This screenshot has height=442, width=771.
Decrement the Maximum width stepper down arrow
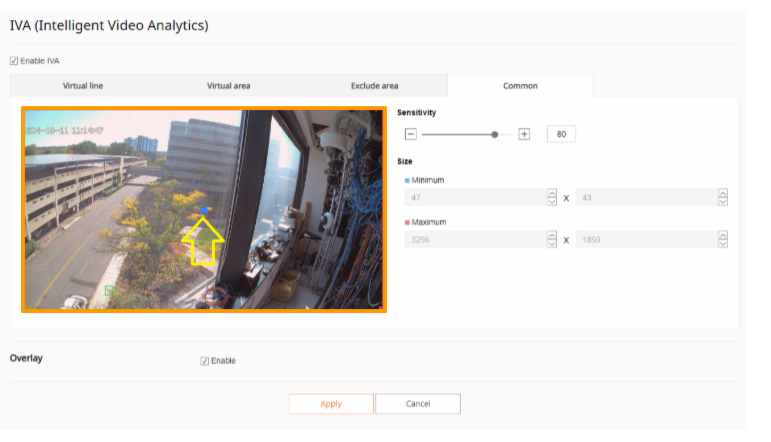(552, 244)
